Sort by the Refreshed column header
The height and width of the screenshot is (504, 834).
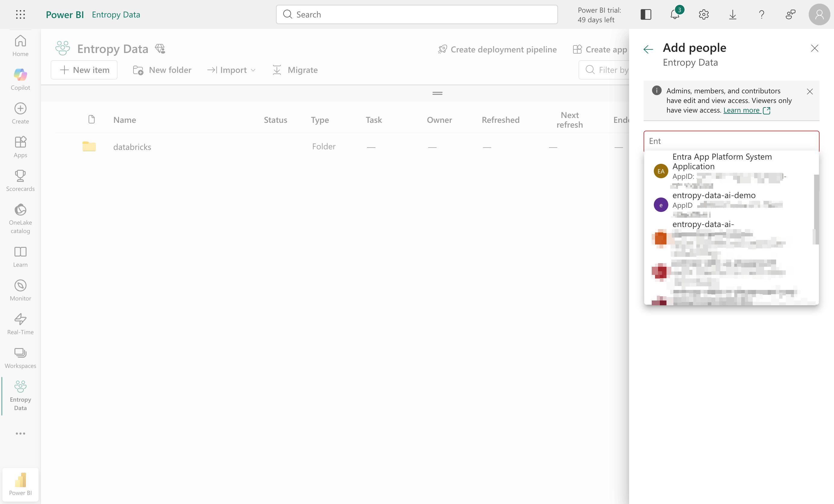pos(500,120)
